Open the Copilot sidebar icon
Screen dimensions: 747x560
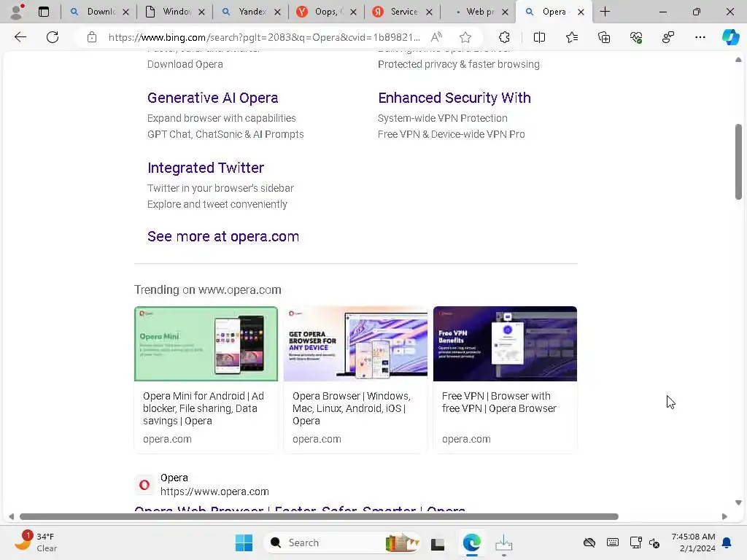click(x=730, y=37)
